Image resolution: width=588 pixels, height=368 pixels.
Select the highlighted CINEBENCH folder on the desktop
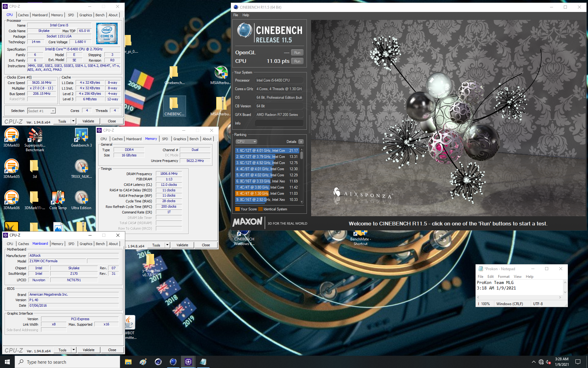174,106
